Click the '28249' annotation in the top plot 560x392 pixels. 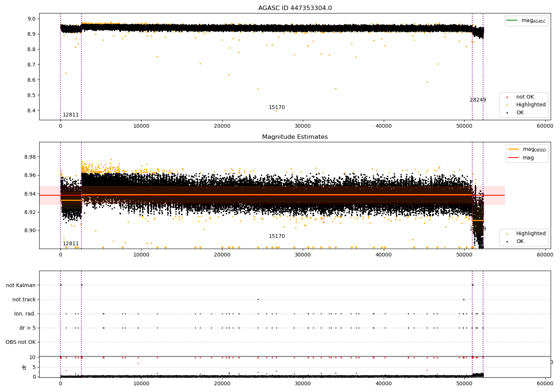[478, 100]
